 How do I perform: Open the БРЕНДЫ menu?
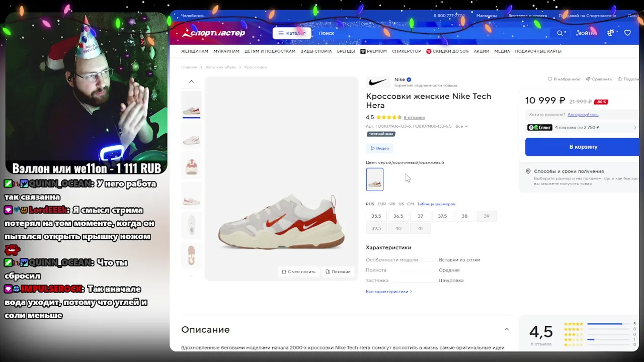coord(346,51)
